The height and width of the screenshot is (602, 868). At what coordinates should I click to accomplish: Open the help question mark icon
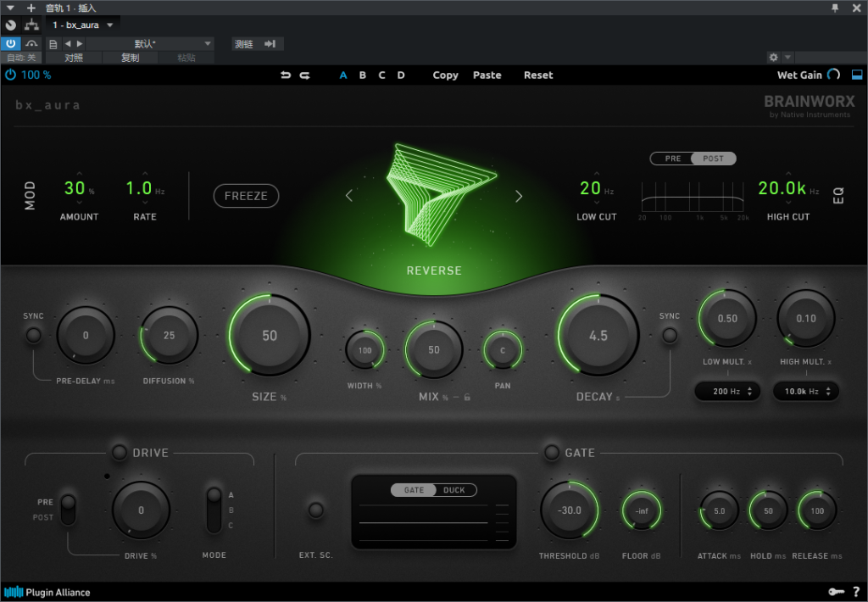click(x=856, y=592)
